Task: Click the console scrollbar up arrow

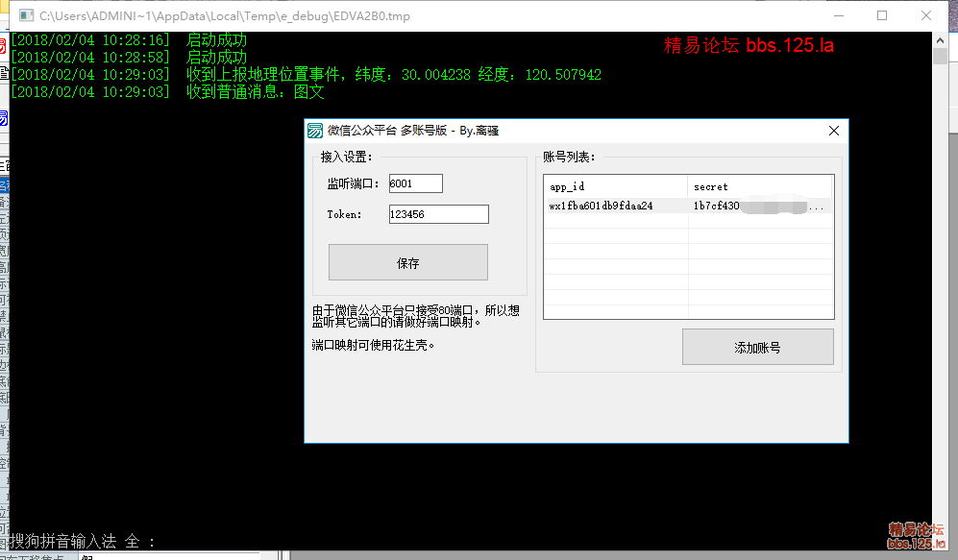Action: click(940, 40)
